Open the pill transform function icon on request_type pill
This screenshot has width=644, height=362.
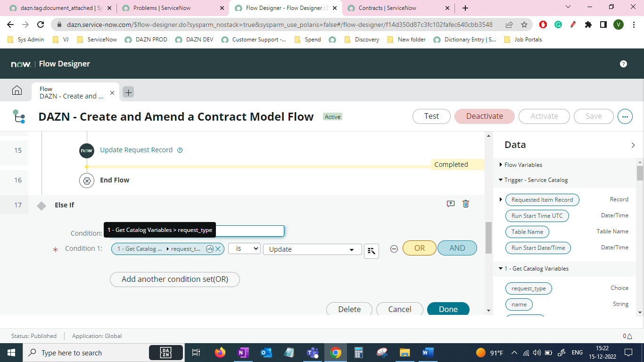coord(210,249)
